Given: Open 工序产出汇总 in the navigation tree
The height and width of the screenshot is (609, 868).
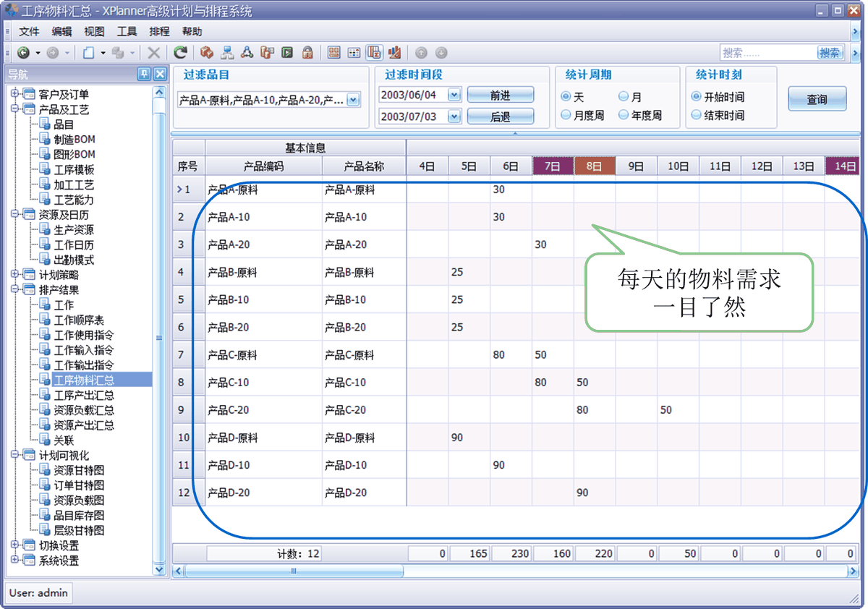Looking at the screenshot, I should tap(84, 395).
